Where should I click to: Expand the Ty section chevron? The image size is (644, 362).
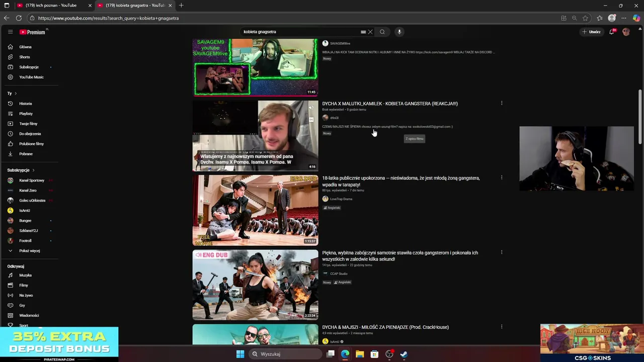tap(16, 94)
